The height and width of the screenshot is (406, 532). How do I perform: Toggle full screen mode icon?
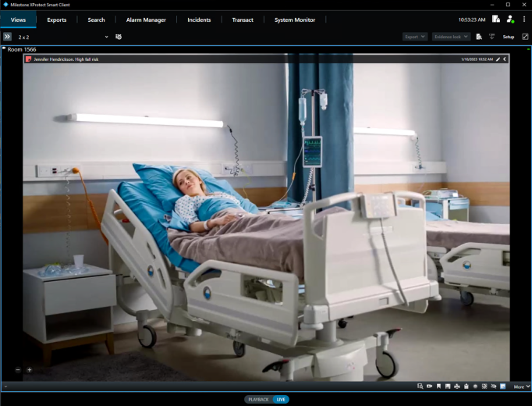click(525, 37)
